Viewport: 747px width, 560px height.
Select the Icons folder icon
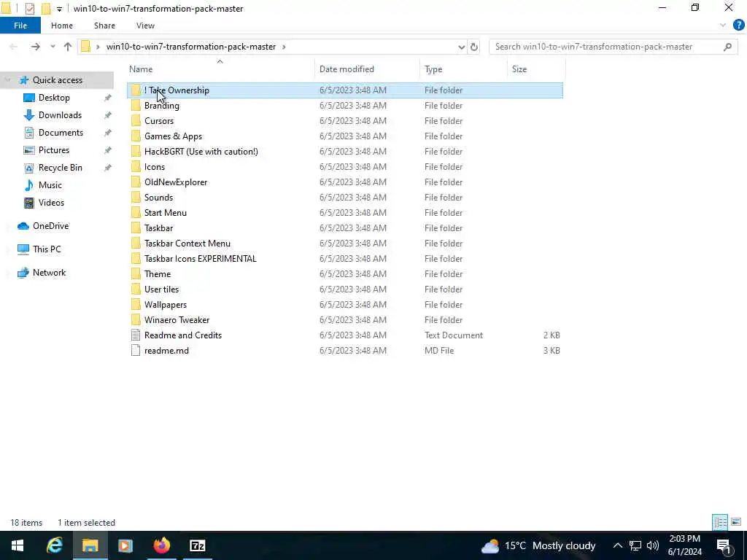point(136,167)
